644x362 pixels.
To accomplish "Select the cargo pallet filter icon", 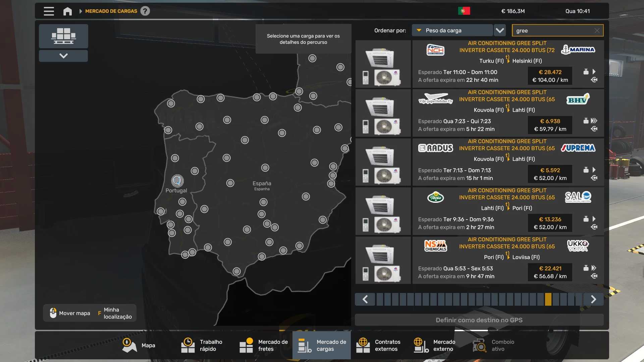I will pos(63,36).
